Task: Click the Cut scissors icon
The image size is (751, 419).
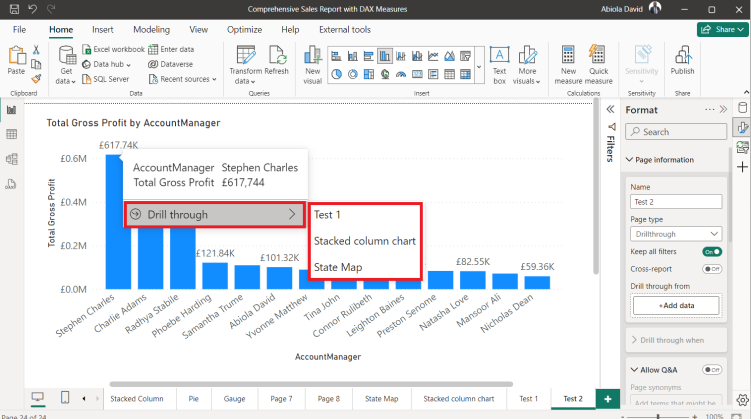Action: tap(36, 49)
